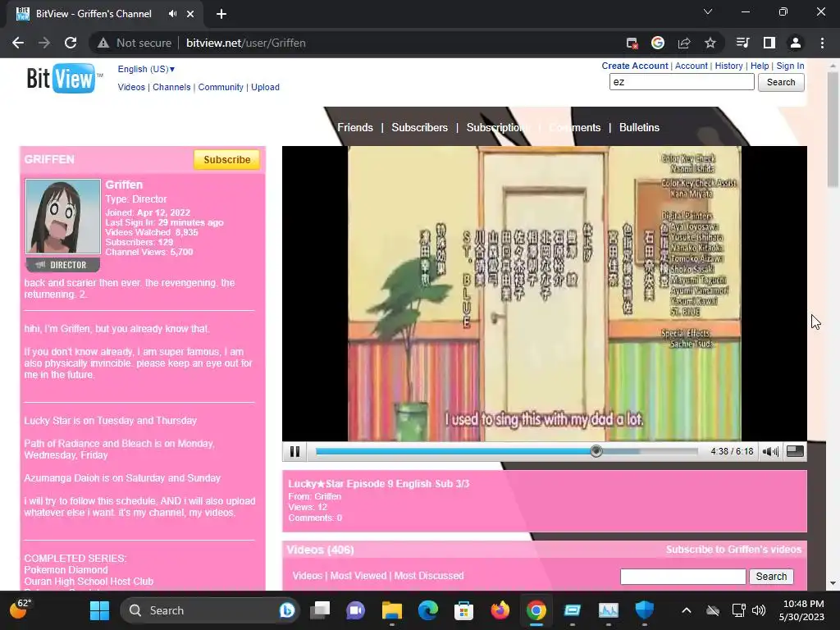Viewport: 840px width, 630px height.
Task: Open Microsoft Store from taskbar
Action: click(x=464, y=610)
